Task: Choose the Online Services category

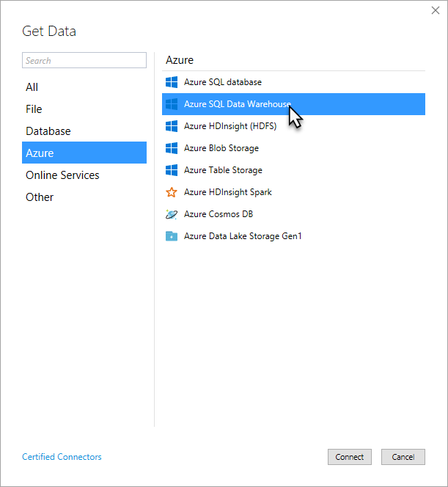Action: tap(62, 175)
